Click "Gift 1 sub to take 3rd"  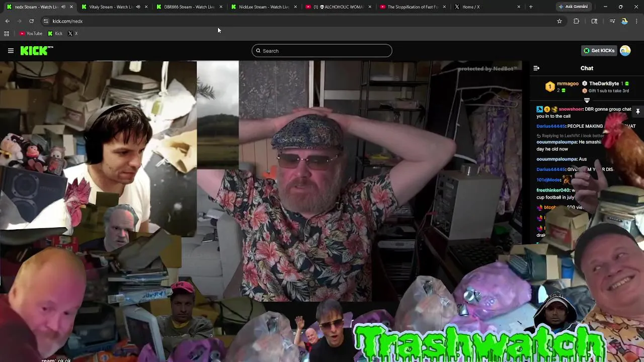click(606, 91)
